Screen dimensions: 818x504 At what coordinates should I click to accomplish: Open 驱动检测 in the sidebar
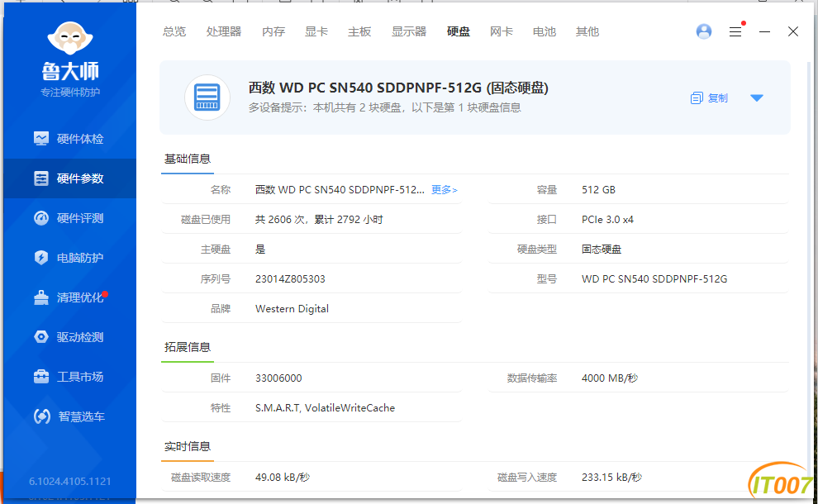(x=69, y=337)
